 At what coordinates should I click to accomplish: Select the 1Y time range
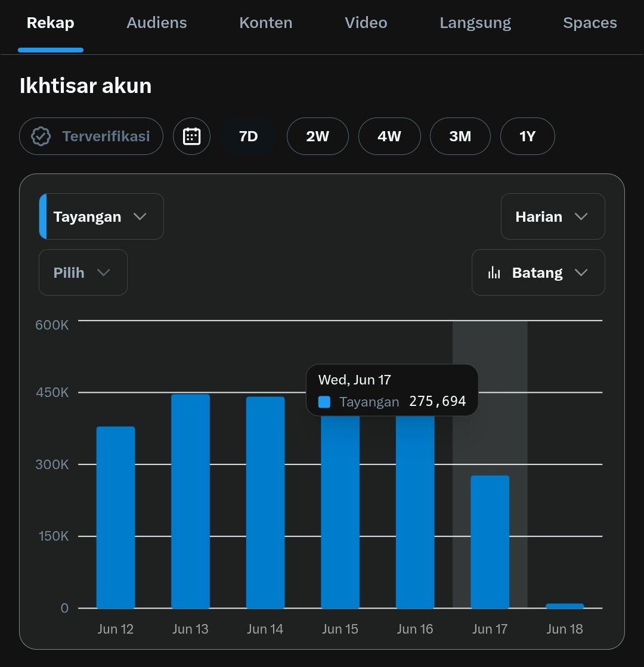coord(527,136)
